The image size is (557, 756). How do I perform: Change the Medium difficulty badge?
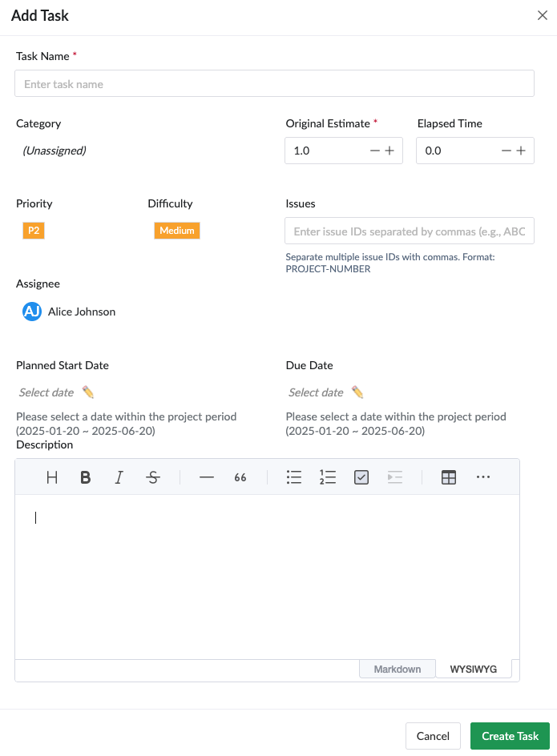pos(176,230)
